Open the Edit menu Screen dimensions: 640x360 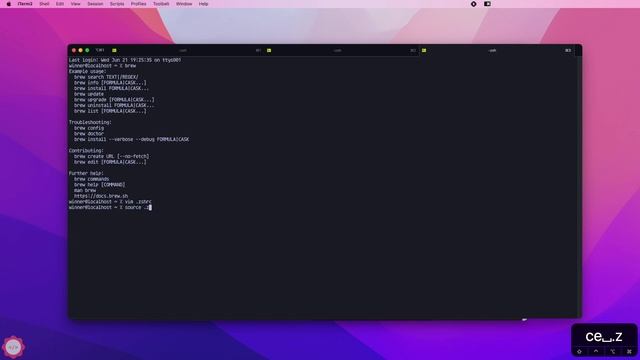click(x=60, y=4)
